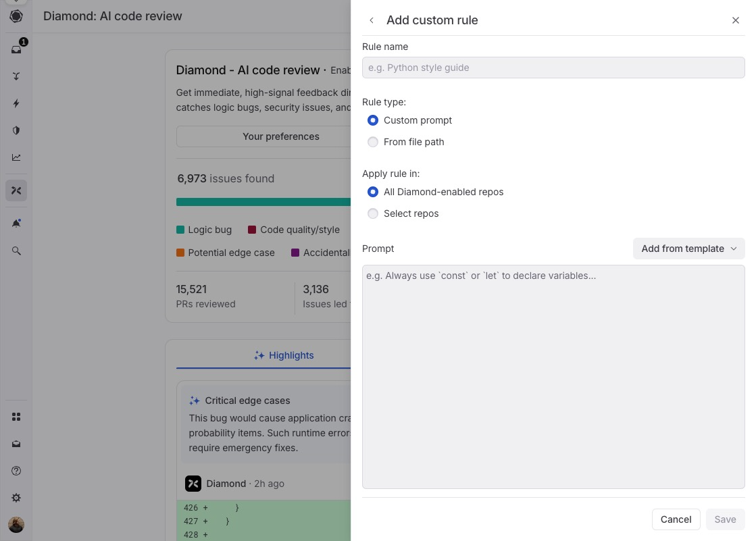Focus the Rule name input field
Viewport: 756px width, 541px height.
553,68
